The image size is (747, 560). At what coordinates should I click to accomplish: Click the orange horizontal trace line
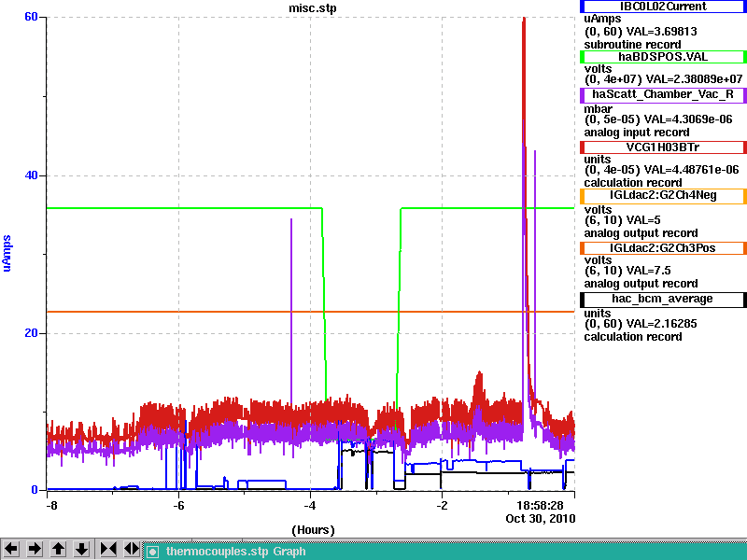310,312
